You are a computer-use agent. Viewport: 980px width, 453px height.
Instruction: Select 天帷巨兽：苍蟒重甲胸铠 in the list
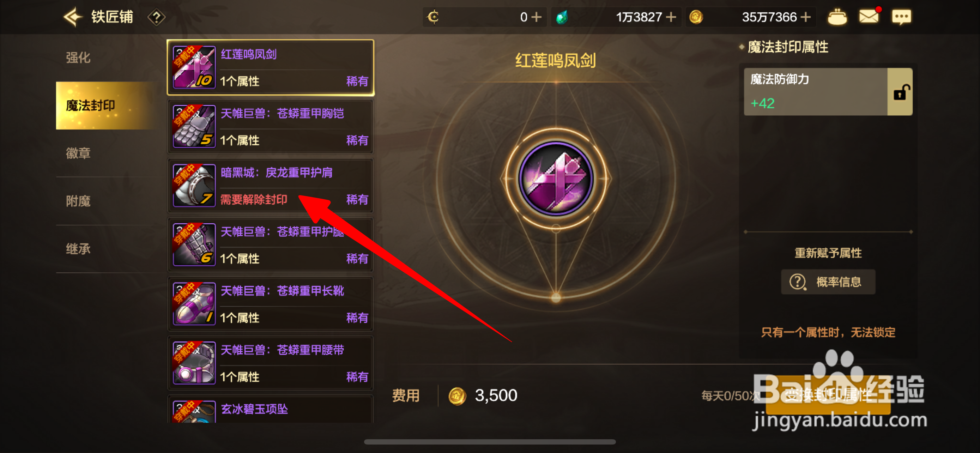click(271, 126)
